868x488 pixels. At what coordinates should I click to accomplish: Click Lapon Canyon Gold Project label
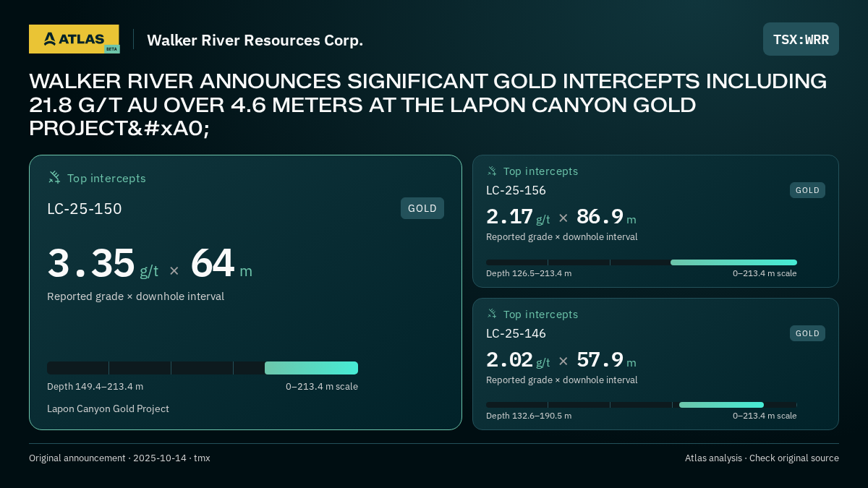(108, 408)
